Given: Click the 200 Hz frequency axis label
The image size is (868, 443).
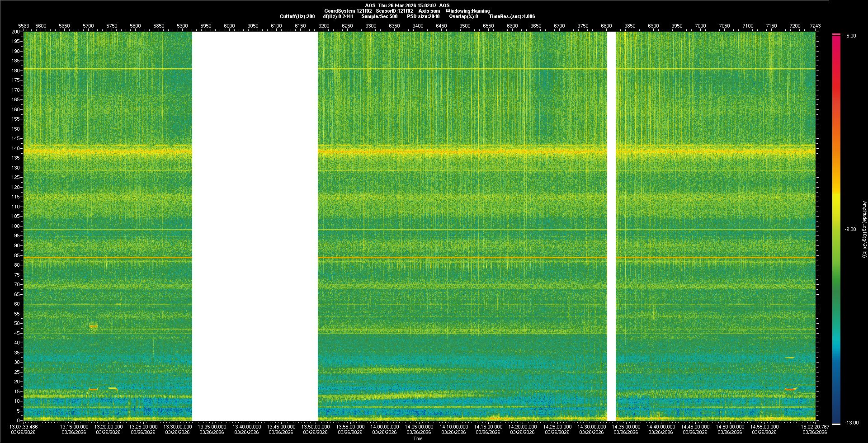Looking at the screenshot, I should click(x=15, y=32).
